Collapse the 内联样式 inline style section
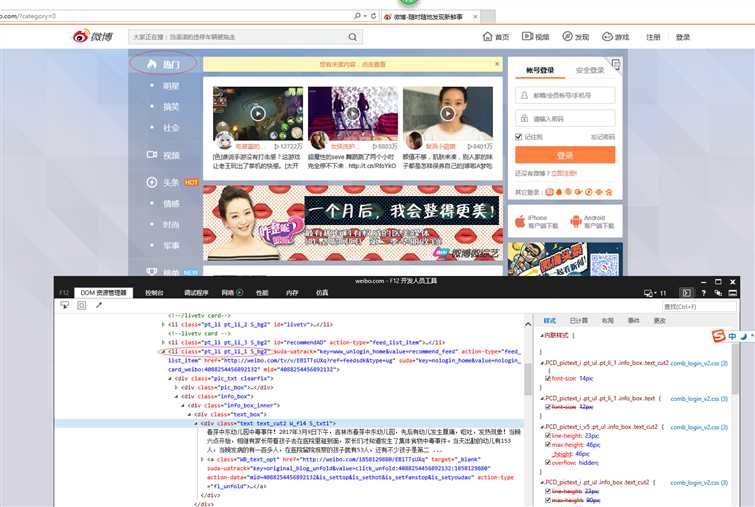Image resolution: width=755 pixels, height=507 pixels. pos(542,335)
